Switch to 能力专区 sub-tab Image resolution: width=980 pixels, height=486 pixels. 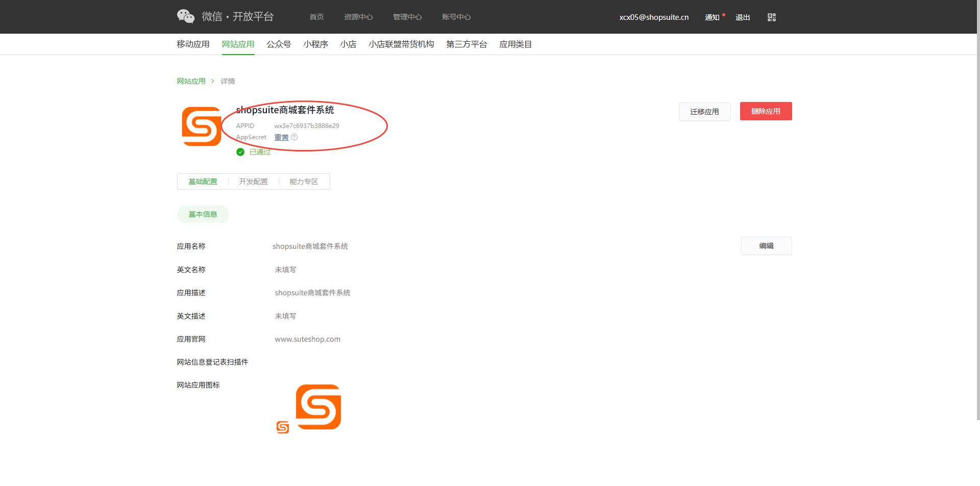[x=304, y=182]
